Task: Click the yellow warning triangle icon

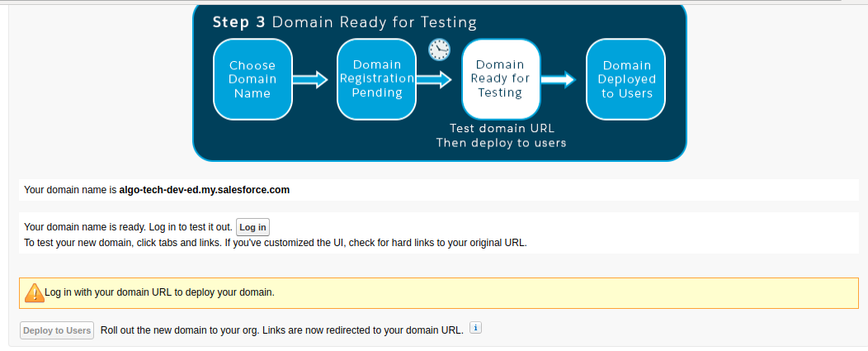Action: [x=34, y=292]
